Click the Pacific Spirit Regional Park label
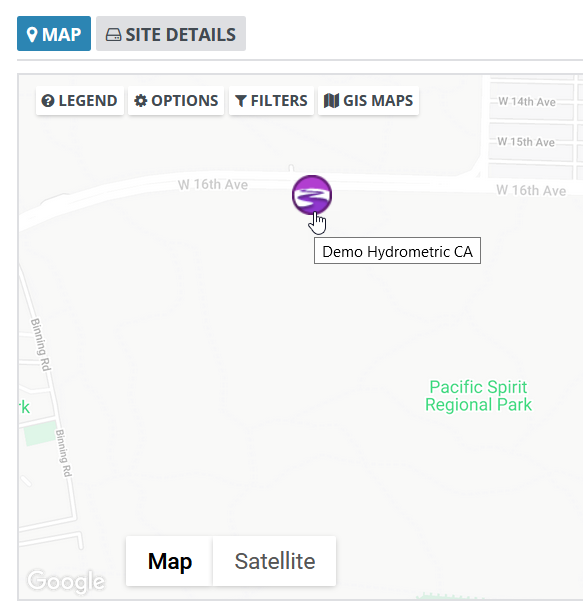The image size is (583, 611). [478, 396]
